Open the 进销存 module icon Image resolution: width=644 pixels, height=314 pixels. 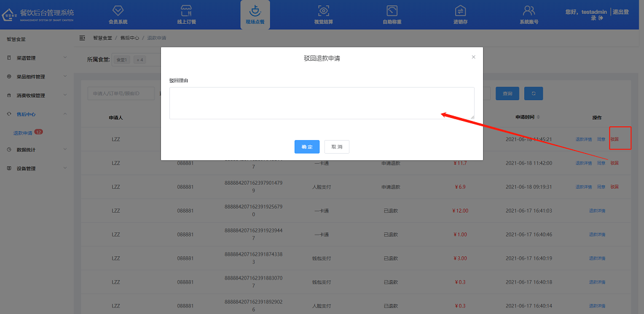pyautogui.click(x=460, y=11)
